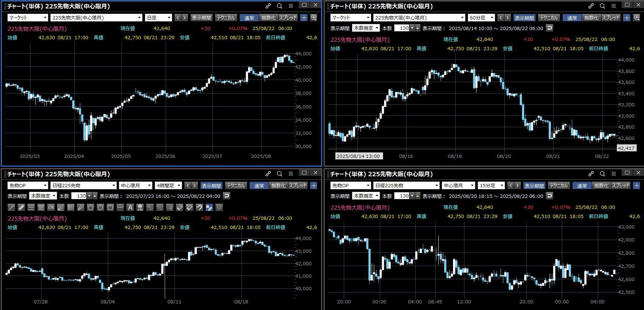Click the eraser tool in drawing toolbar
This screenshot has height=310, width=644.
(179, 207)
